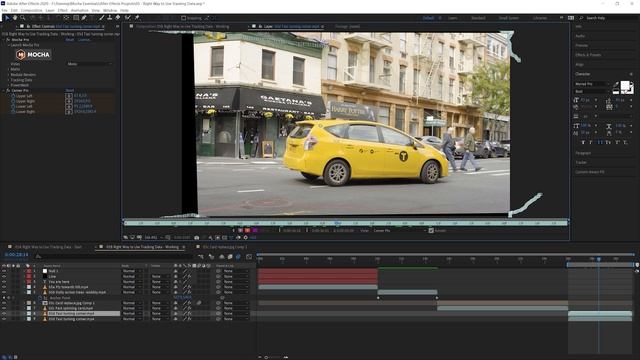The image size is (640, 360).
Task: Click the Upper Left corner pin target icon
Action: 69,96
